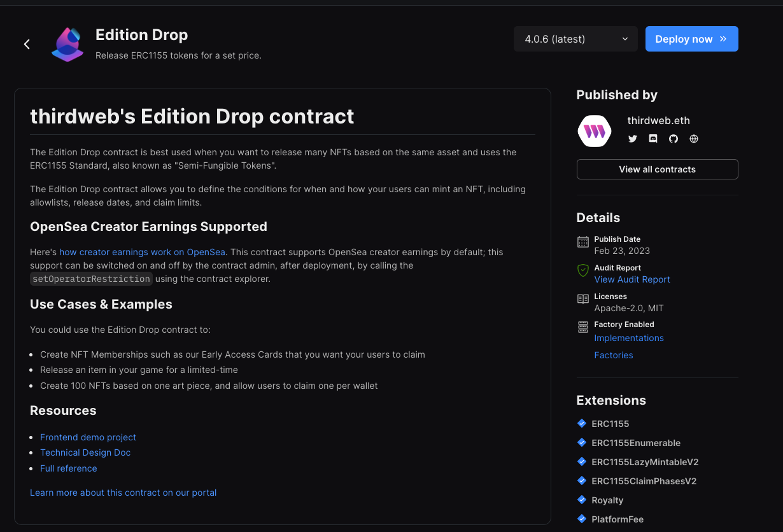Open thirdweb.eth website globe icon
Screen dimensions: 783x532
point(694,139)
